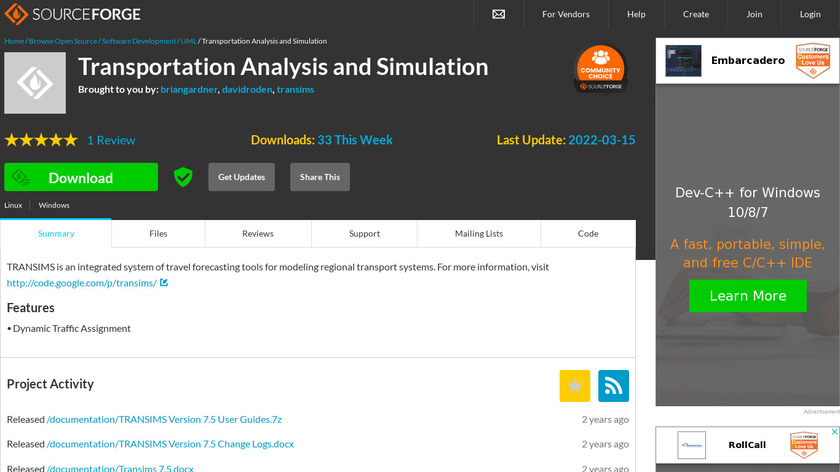The height and width of the screenshot is (472, 840).
Task: Click Dev-C++ for Windows ad headline
Action: [747, 203]
